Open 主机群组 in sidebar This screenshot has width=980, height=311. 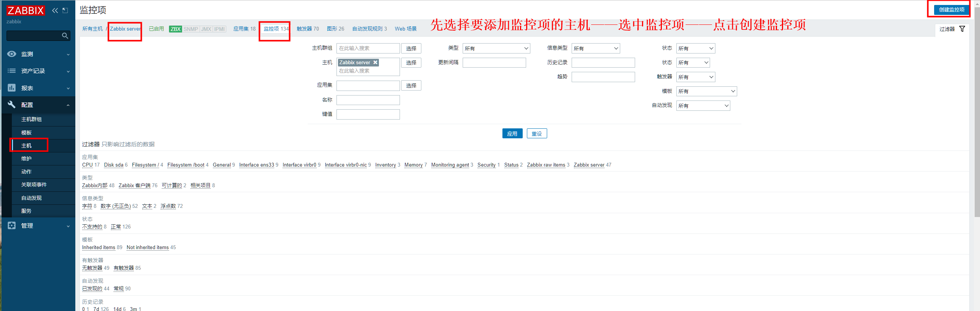[x=31, y=120]
